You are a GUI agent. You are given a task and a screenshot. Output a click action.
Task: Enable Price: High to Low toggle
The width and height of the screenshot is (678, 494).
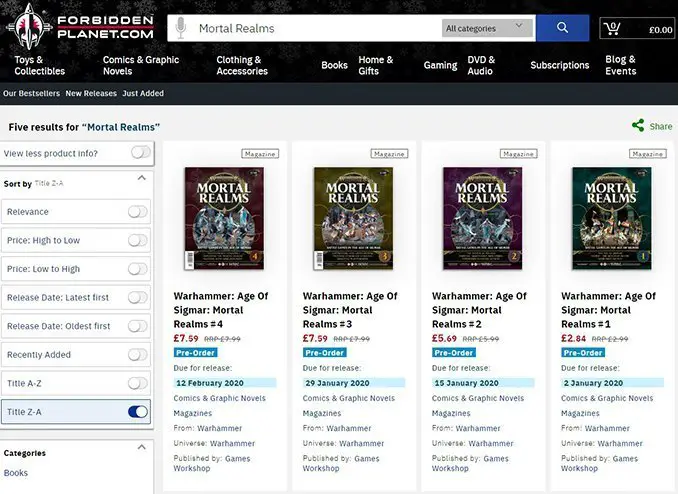(138, 240)
